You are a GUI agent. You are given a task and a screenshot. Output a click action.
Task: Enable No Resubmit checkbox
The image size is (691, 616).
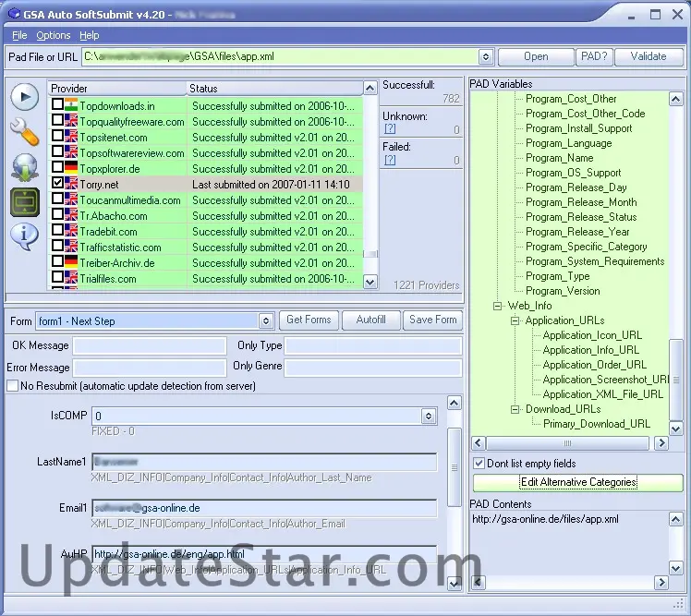click(13, 386)
